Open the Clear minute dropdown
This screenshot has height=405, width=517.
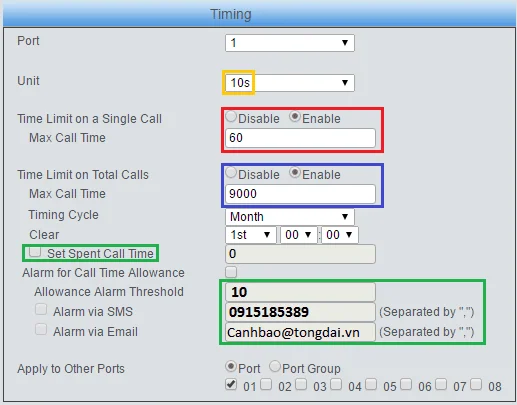340,235
